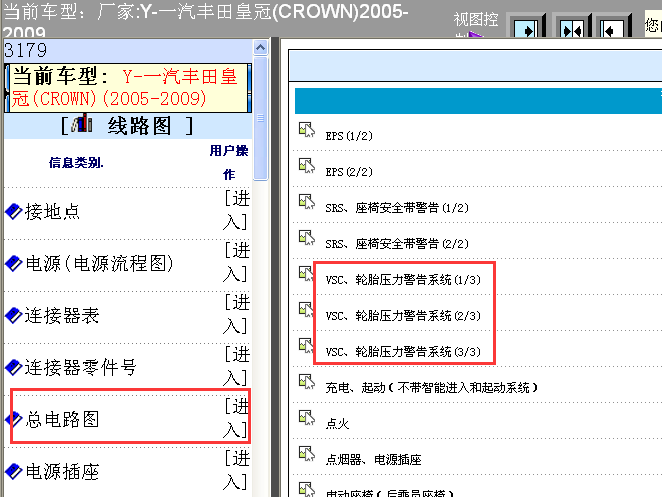Click the 信息类别 column header
Viewport: 662px width, 497px height.
pyautogui.click(x=76, y=163)
